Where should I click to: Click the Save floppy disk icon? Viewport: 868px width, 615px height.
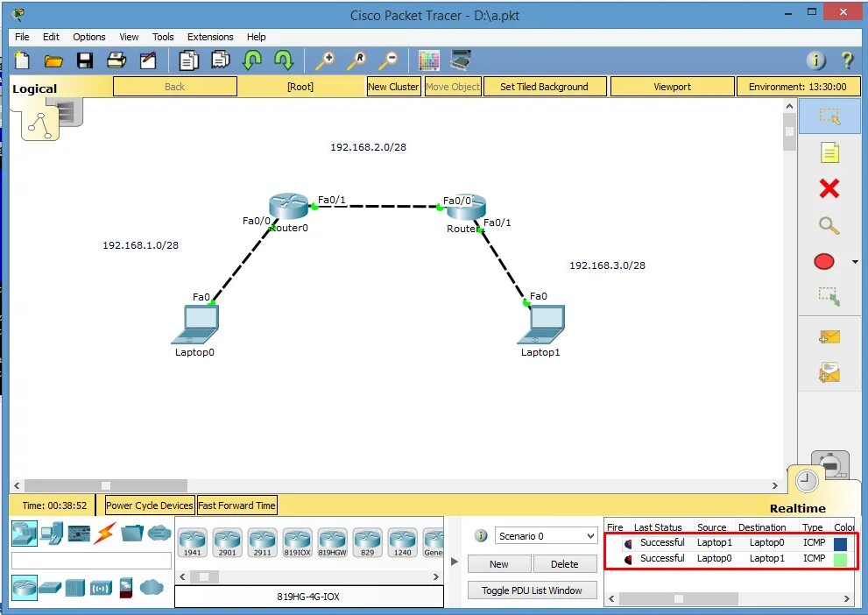[x=85, y=61]
